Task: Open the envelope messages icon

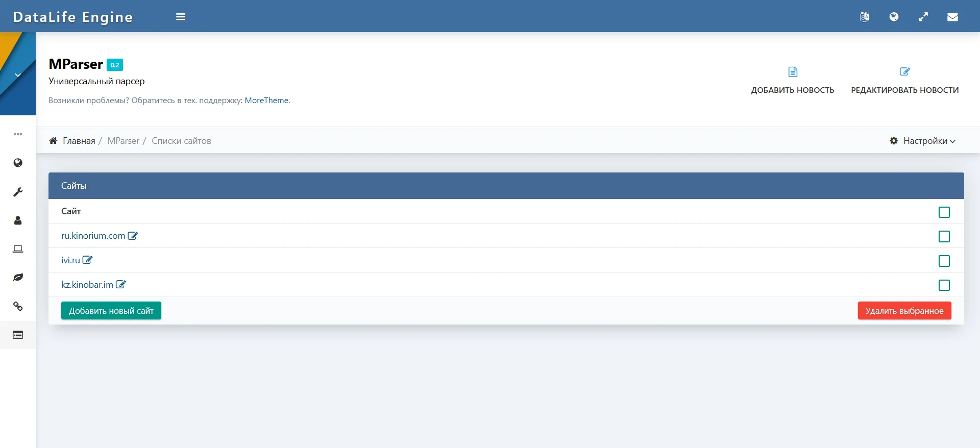Action: (x=952, y=17)
